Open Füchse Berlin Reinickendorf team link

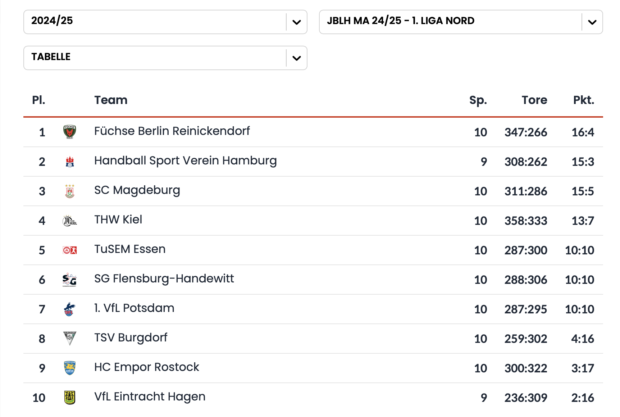point(172,132)
